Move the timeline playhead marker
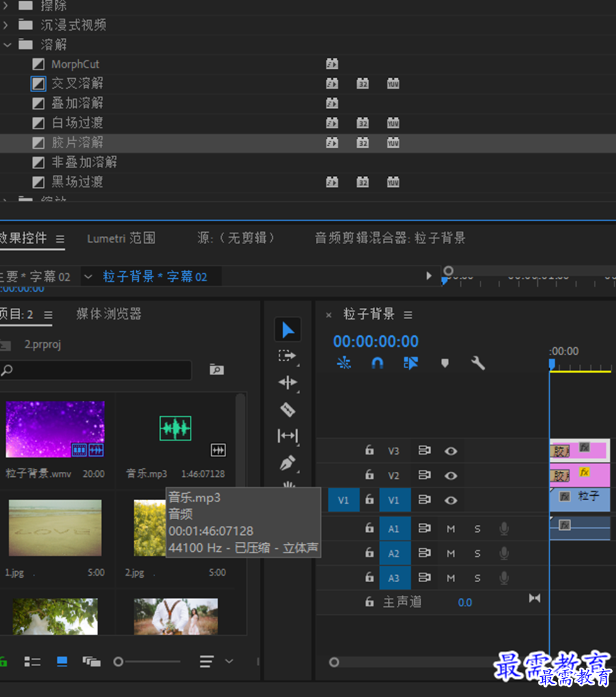 click(552, 365)
